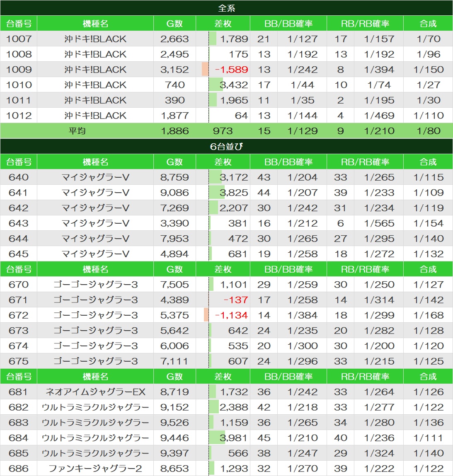This screenshot has height=476, width=453.
Task: Click ゴーゴージャグラー3 name in row 673
Action: [95, 330]
